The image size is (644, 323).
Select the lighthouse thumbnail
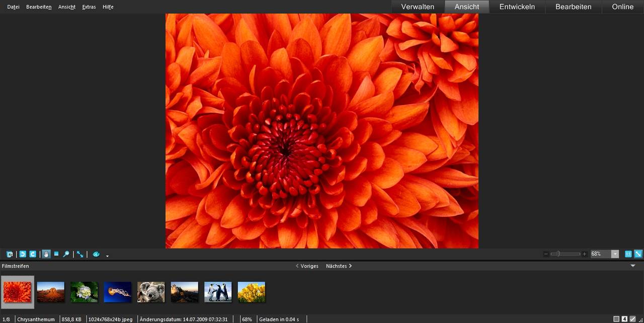[x=185, y=292]
